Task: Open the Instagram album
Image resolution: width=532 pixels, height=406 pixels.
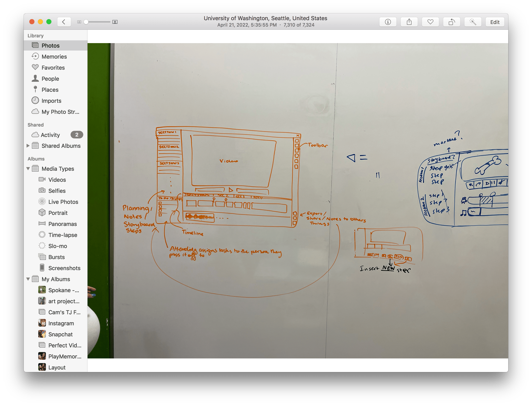Action: tap(61, 323)
